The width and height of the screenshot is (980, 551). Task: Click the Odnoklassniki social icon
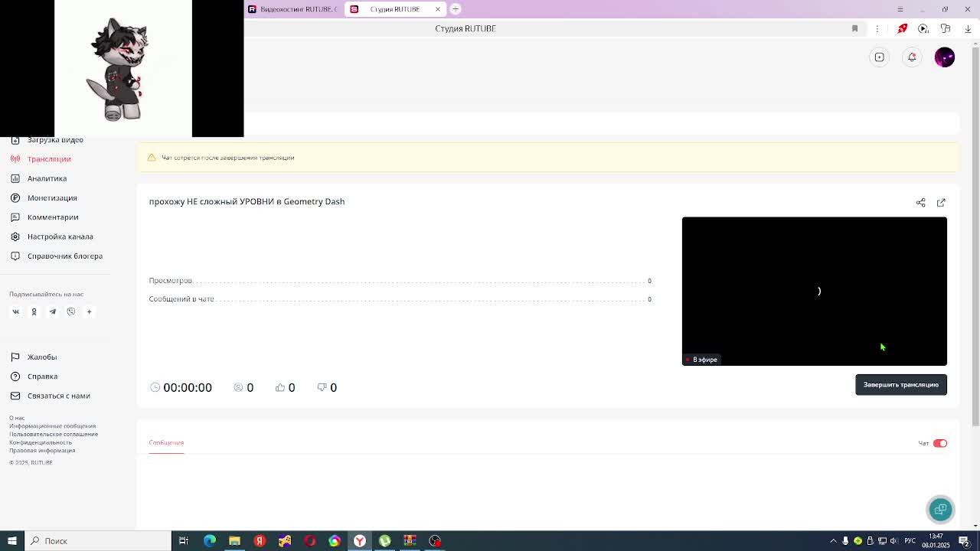click(x=34, y=311)
